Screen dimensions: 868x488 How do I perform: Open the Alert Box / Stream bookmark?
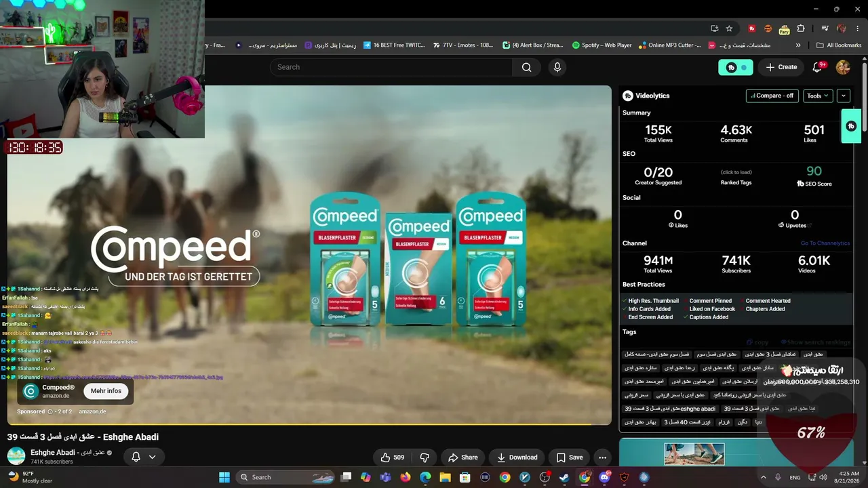(x=533, y=45)
